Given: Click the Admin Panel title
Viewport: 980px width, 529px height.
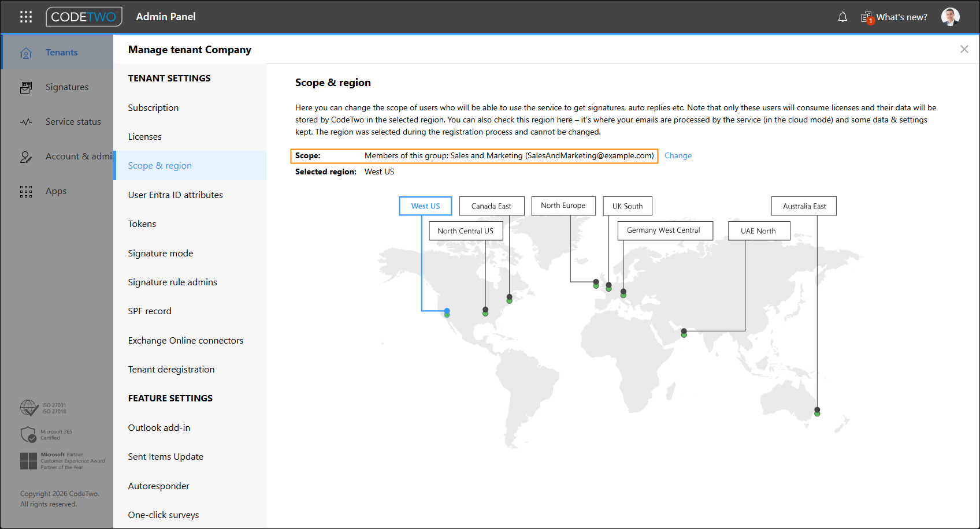Looking at the screenshot, I should (x=166, y=17).
